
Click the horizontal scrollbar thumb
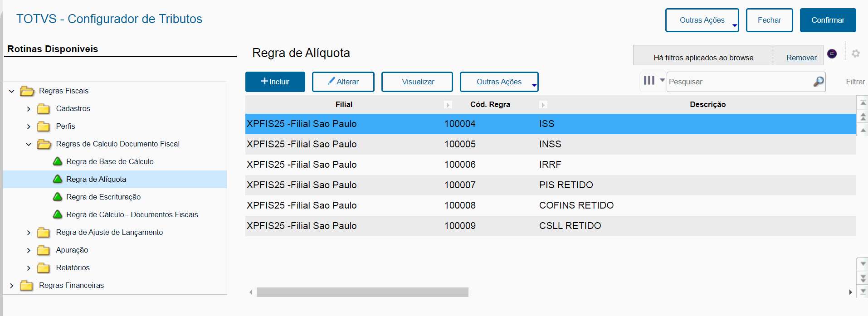tap(362, 292)
